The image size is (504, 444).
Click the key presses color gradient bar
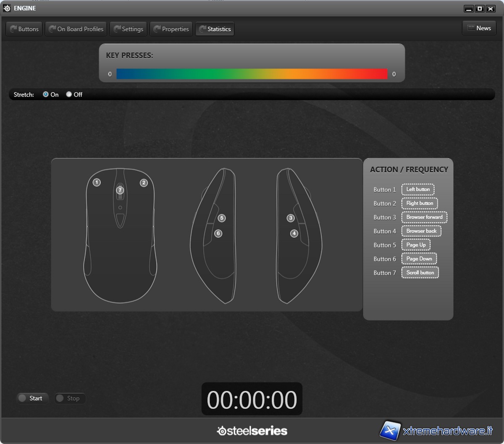pyautogui.click(x=252, y=74)
